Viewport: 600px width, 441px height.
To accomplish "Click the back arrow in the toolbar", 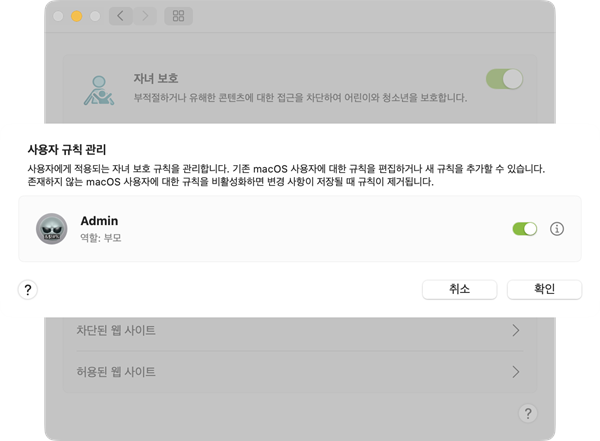I will [x=121, y=16].
